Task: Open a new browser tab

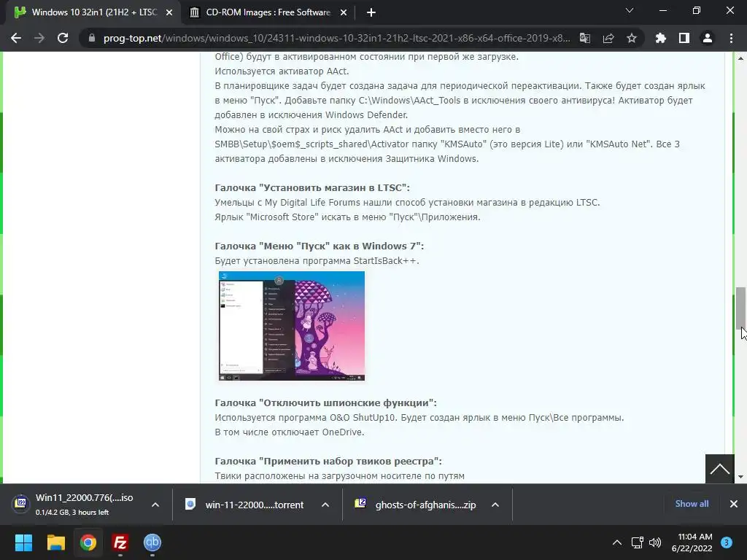Action: click(371, 12)
